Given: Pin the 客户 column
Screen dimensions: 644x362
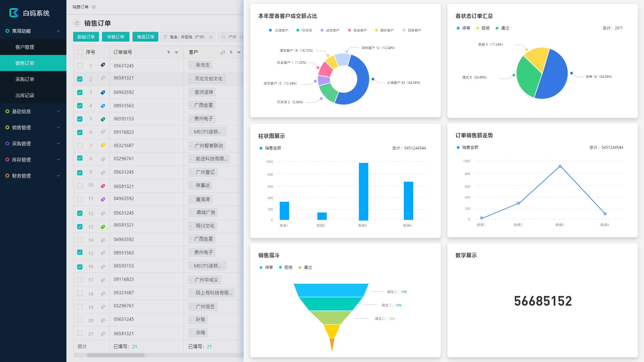Looking at the screenshot, I should click(231, 52).
